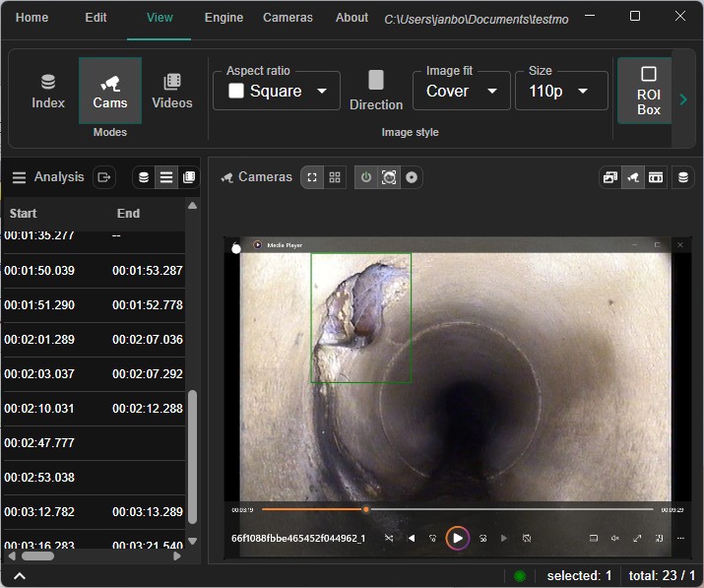Open the Aspect ratio Square dropdown
The width and height of the screenshot is (704, 588).
click(x=277, y=91)
